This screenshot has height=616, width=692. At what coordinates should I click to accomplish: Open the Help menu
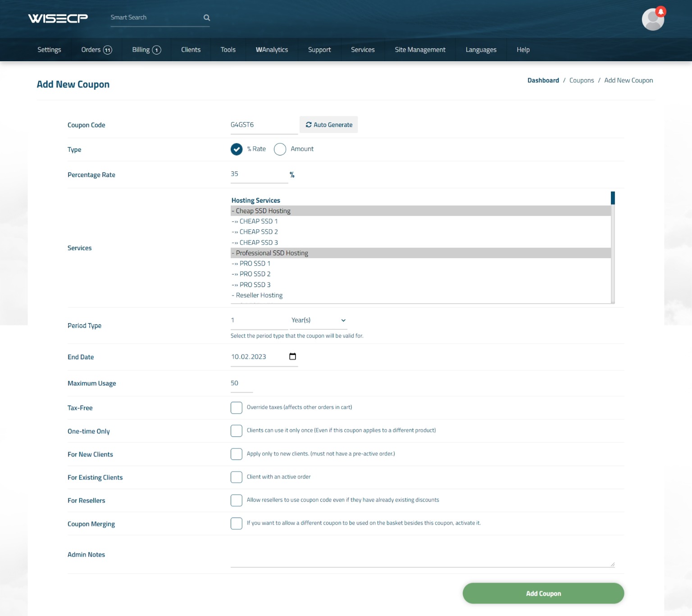tap(523, 50)
